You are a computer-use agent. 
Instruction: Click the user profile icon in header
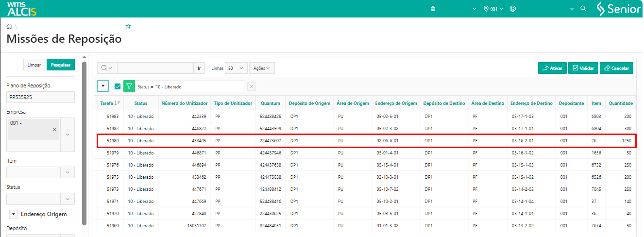[x=513, y=9]
